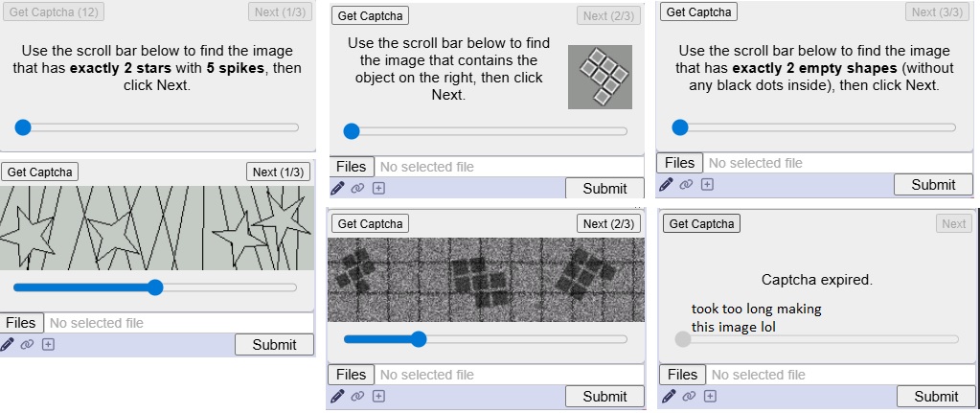Viewport: 980px width, 413px height.
Task: Click 'No selected file' field in 'Captcha expired' panel
Action: click(x=841, y=375)
